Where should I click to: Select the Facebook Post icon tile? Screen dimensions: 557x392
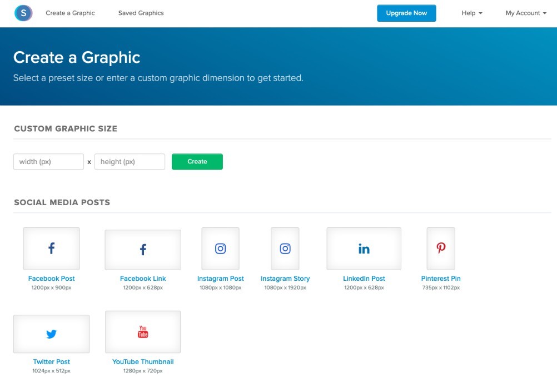(x=52, y=249)
